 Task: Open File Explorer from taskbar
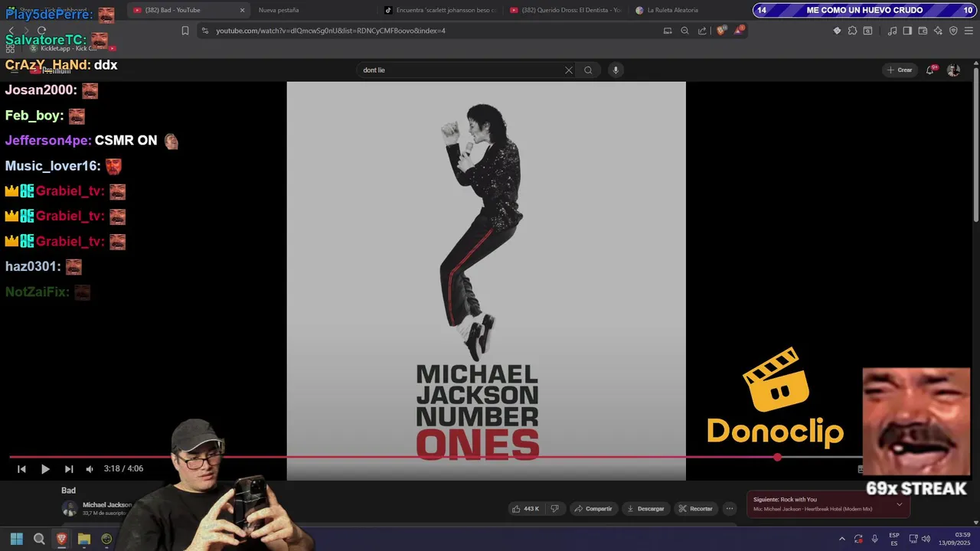[84, 539]
